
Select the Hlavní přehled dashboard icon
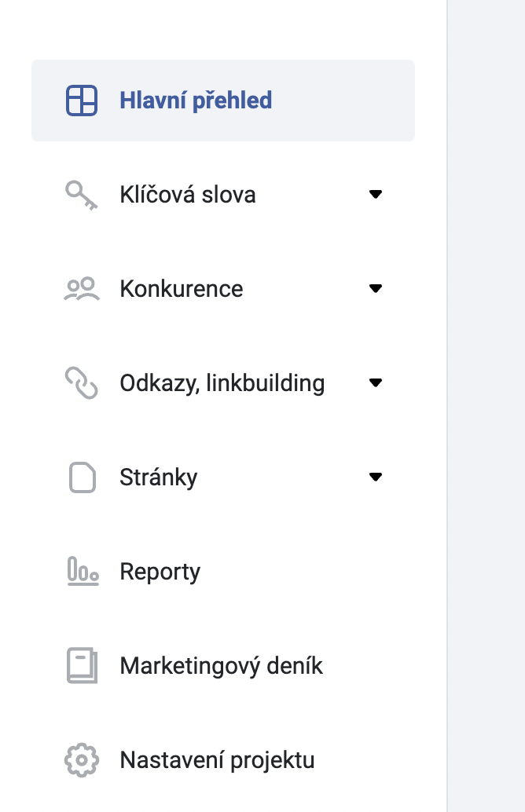click(x=81, y=100)
